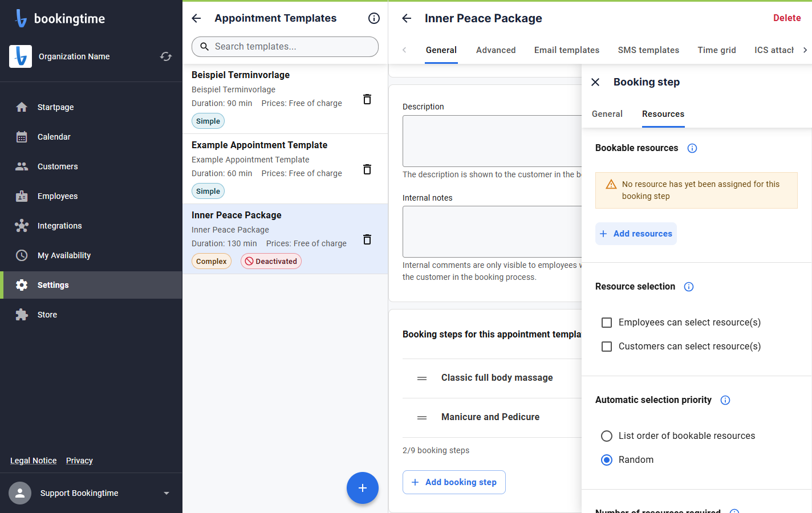Show Bookable resources info tooltip
The height and width of the screenshot is (513, 812).
(692, 148)
